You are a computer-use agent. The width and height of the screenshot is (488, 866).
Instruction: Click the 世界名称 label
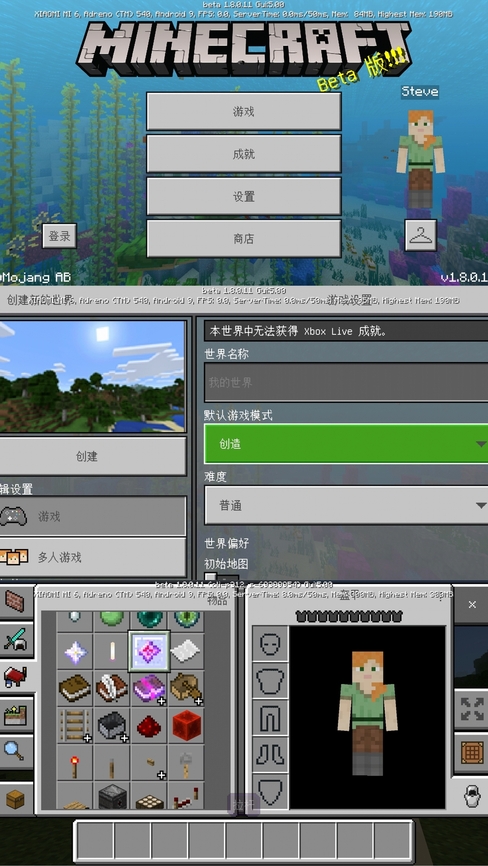(x=226, y=354)
